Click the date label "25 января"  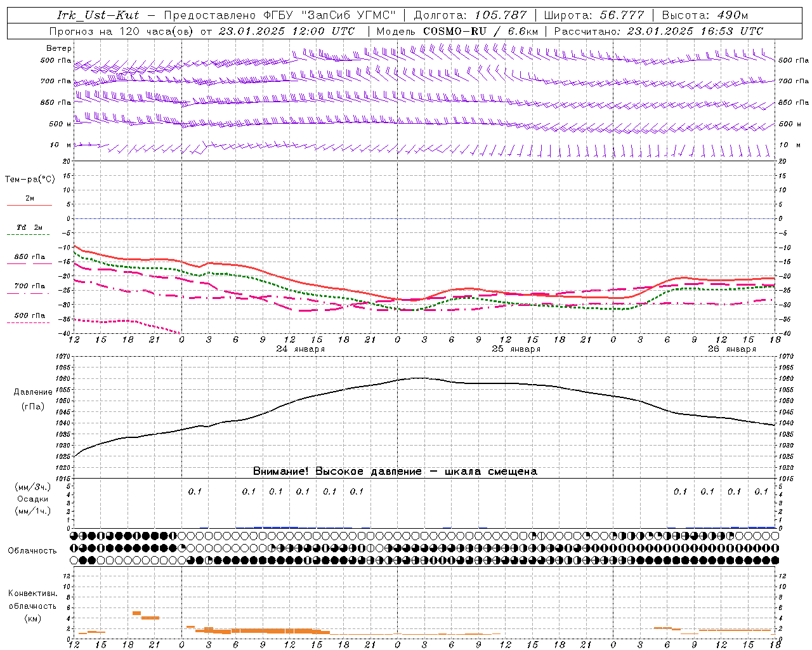[x=516, y=349]
